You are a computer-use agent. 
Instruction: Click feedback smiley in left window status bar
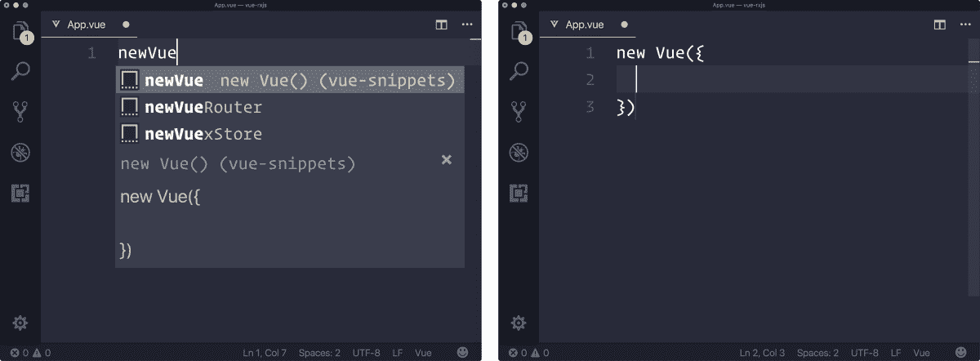pyautogui.click(x=462, y=353)
